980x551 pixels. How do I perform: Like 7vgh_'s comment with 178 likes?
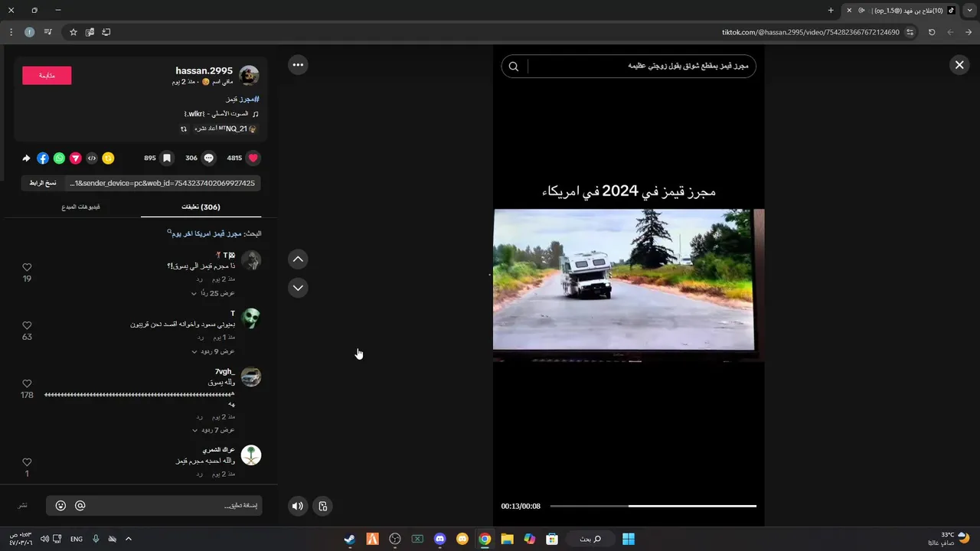(x=27, y=383)
